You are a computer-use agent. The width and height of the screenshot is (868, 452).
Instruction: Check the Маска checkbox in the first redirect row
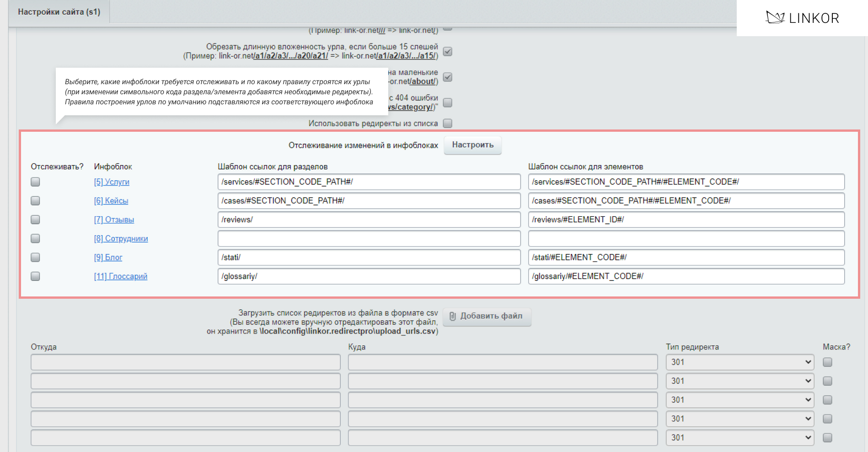point(827,362)
